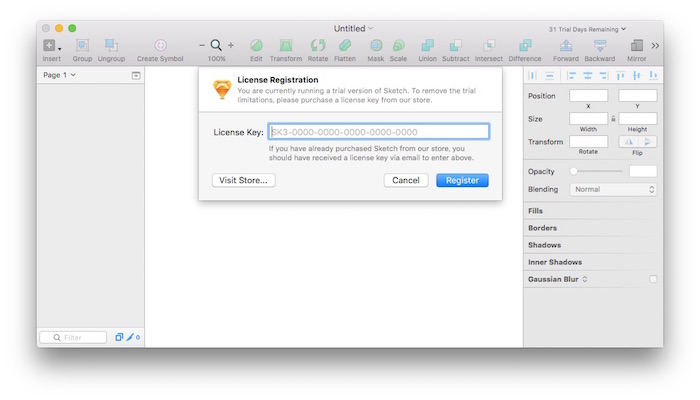700x400 pixels.
Task: Toggle the slices filter pen icon
Action: coord(130,337)
